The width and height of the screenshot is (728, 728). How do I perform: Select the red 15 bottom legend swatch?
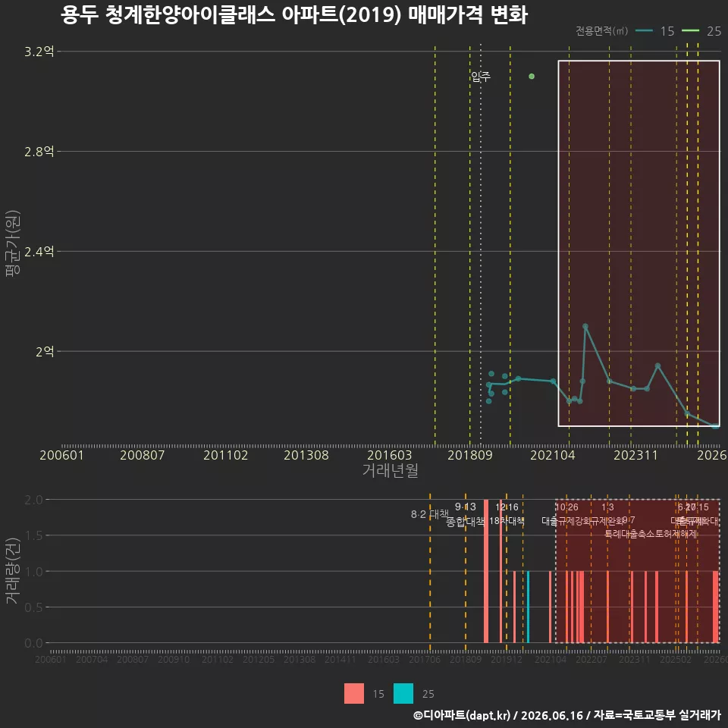[x=354, y=694]
